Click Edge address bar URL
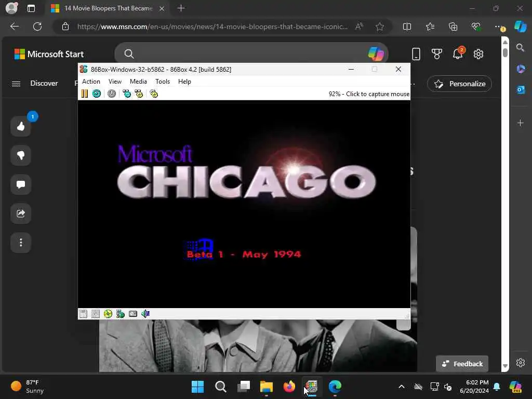This screenshot has width=532, height=399. (x=212, y=26)
